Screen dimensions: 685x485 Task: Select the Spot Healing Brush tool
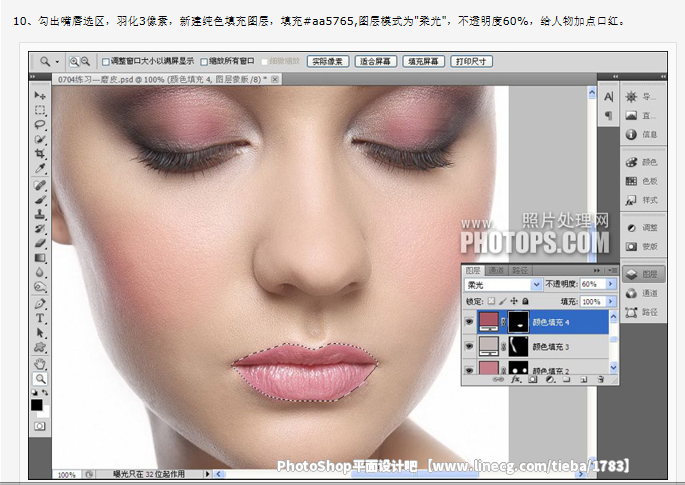pyautogui.click(x=40, y=185)
